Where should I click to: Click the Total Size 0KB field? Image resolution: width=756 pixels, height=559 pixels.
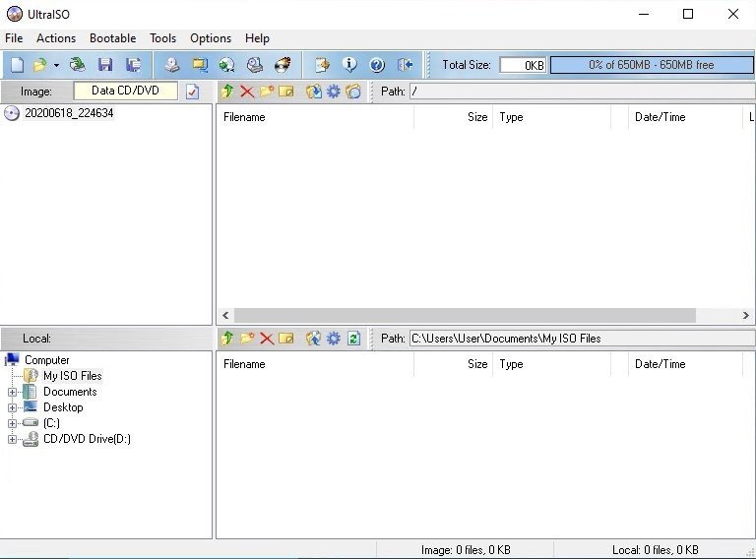[x=523, y=65]
